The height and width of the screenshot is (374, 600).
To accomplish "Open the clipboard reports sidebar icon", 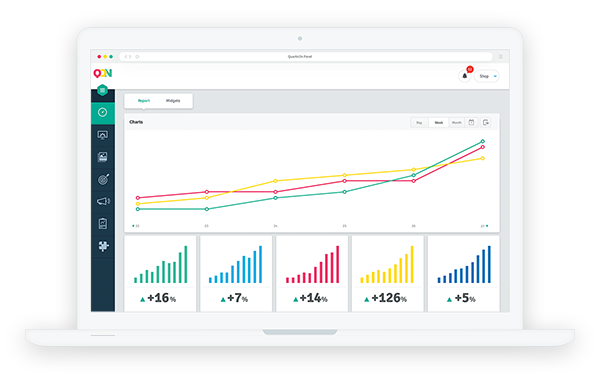I will click(103, 224).
